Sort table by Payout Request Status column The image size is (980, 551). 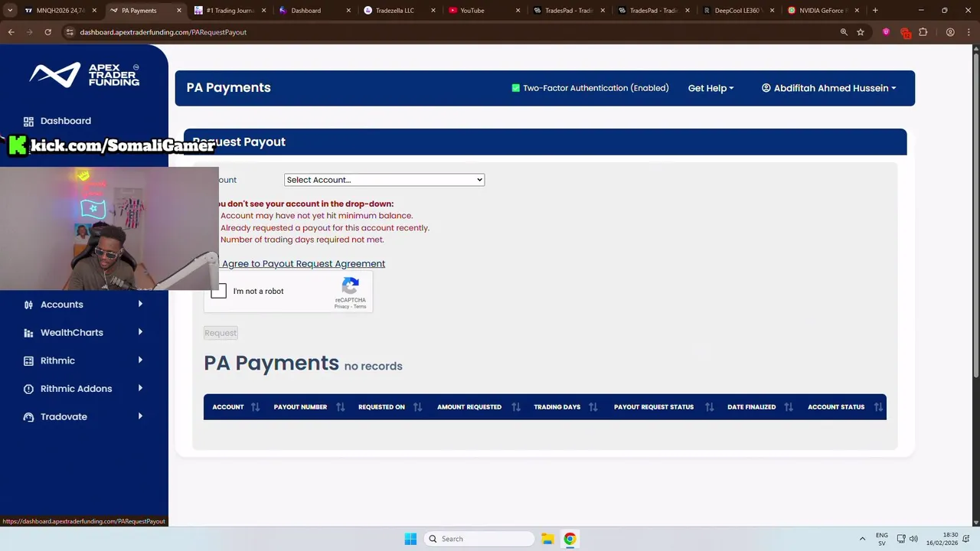pyautogui.click(x=664, y=407)
